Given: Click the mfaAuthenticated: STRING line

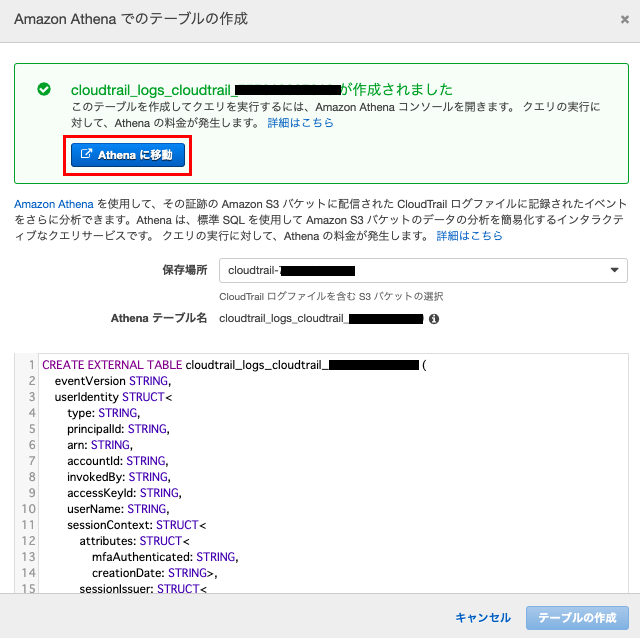Looking at the screenshot, I should pyautogui.click(x=165, y=557).
